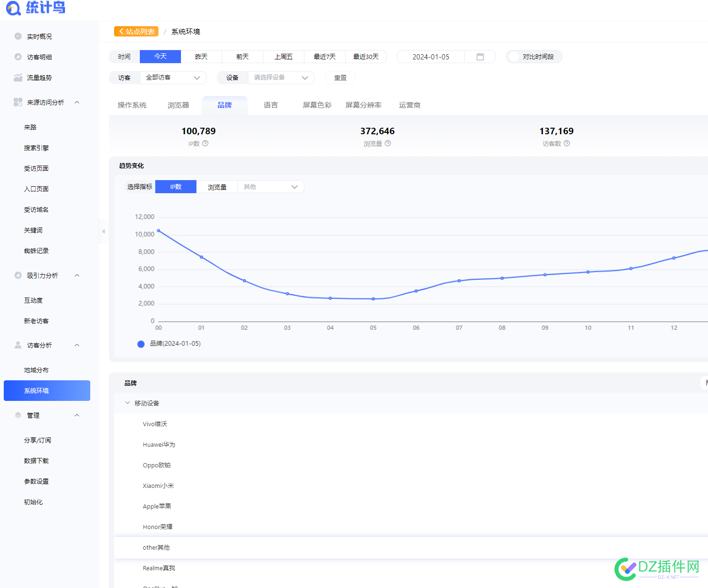Select the 上周五 time range
The height and width of the screenshot is (588, 708).
[x=284, y=57]
